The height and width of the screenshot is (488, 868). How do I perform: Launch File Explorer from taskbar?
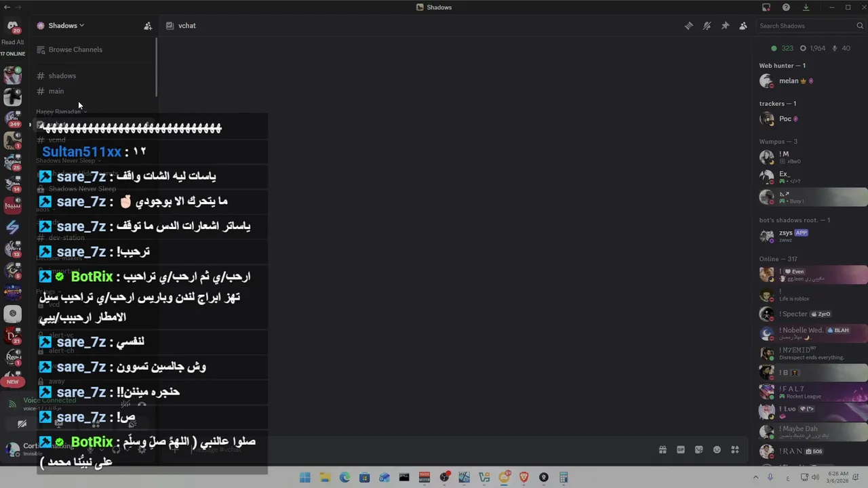[x=325, y=477]
